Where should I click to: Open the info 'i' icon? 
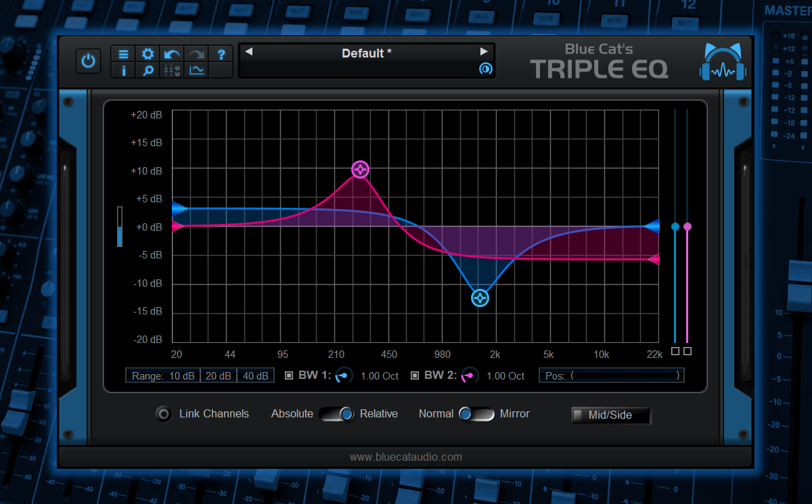123,70
